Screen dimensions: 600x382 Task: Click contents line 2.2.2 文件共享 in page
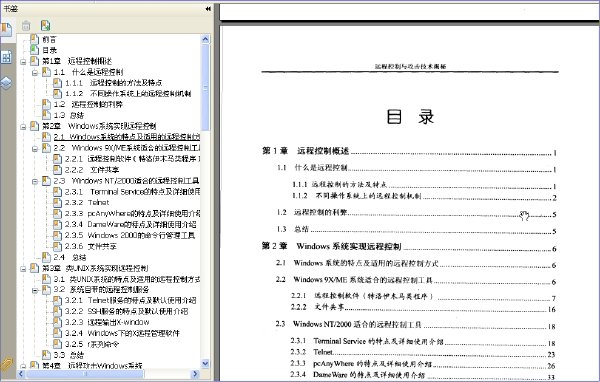click(423, 307)
